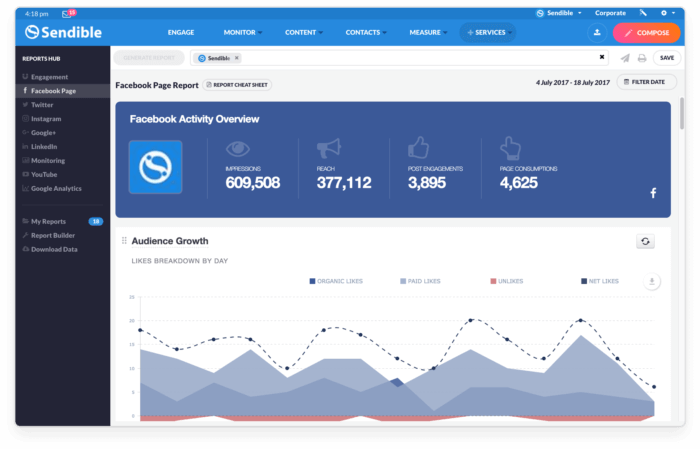Click the print report icon
Image resolution: width=700 pixels, height=449 pixels.
(641, 58)
